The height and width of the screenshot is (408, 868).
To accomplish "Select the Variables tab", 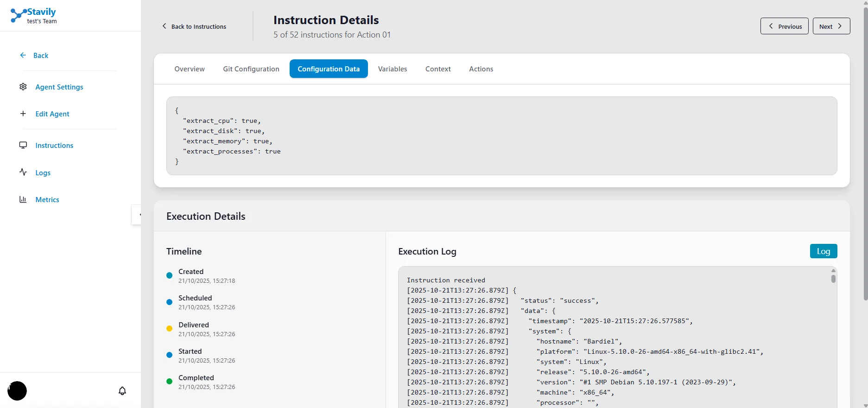I will pos(393,69).
